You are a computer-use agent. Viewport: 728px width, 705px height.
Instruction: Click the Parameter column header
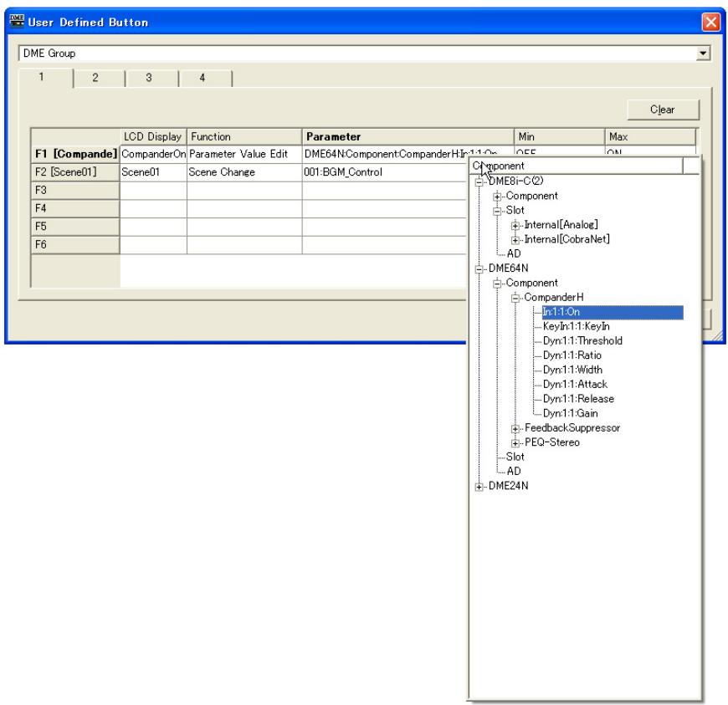click(408, 136)
